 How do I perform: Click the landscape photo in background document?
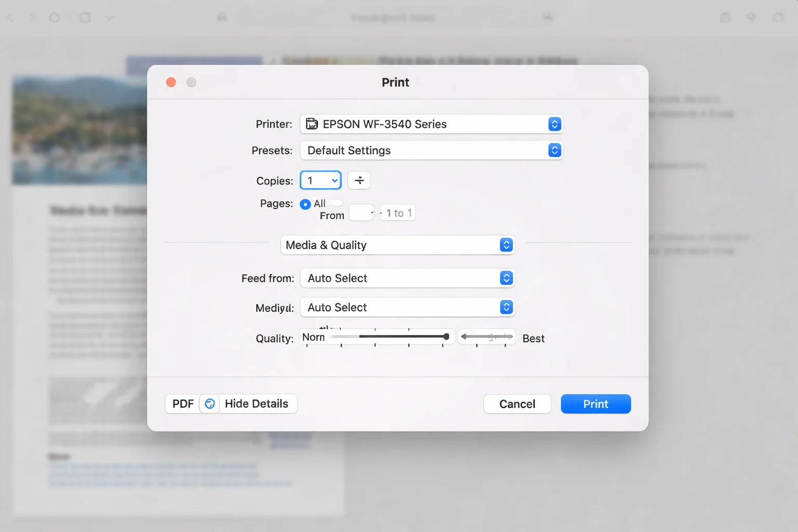79,130
